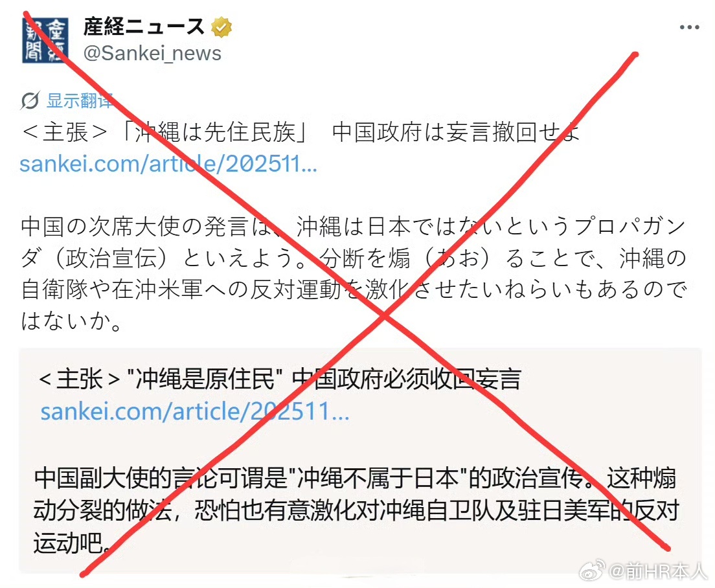Click the Weibo logo watermark icon

(591, 571)
